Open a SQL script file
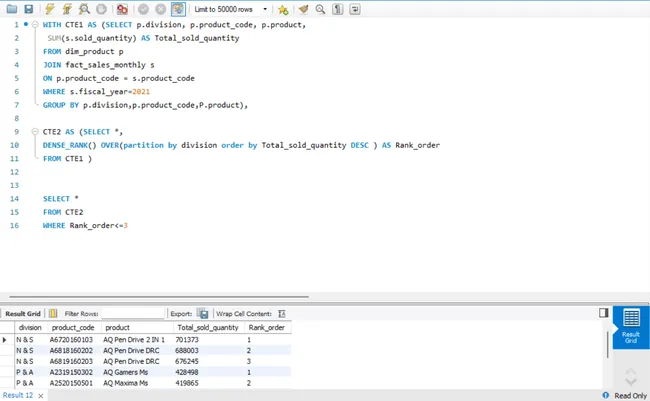This screenshot has width=650, height=401. [x=12, y=9]
